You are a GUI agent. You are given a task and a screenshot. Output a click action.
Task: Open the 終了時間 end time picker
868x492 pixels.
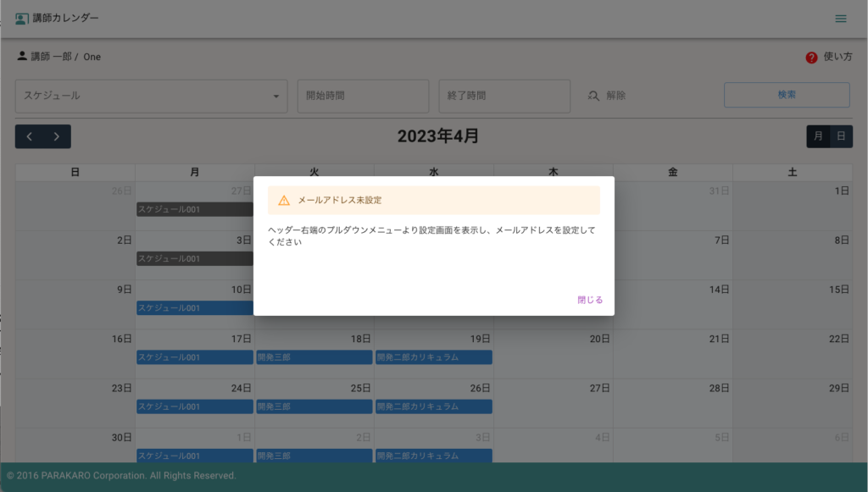pos(504,96)
